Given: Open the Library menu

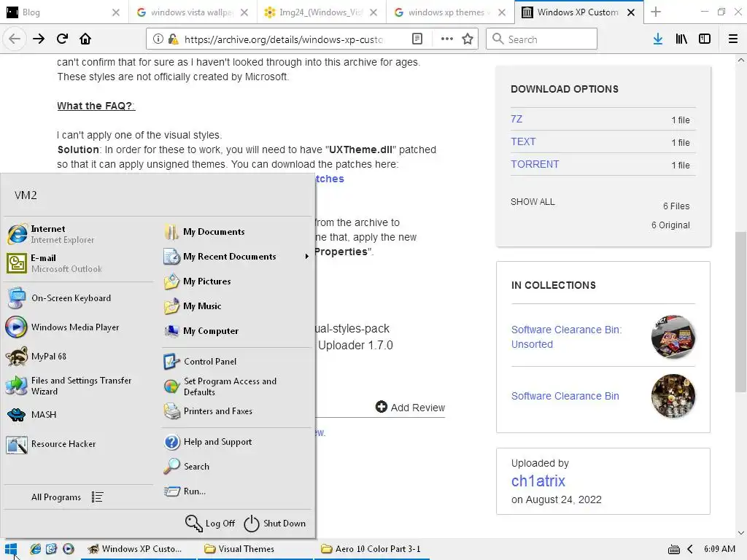Looking at the screenshot, I should click(681, 39).
